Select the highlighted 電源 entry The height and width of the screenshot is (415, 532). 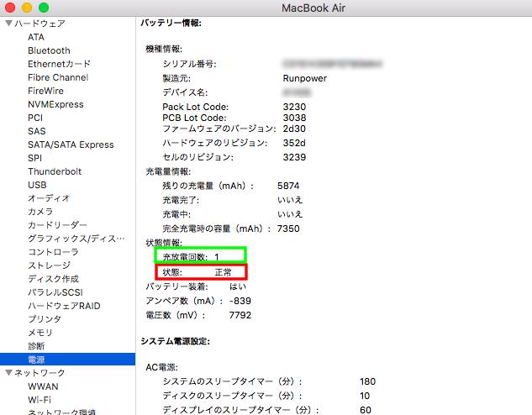click(x=67, y=360)
